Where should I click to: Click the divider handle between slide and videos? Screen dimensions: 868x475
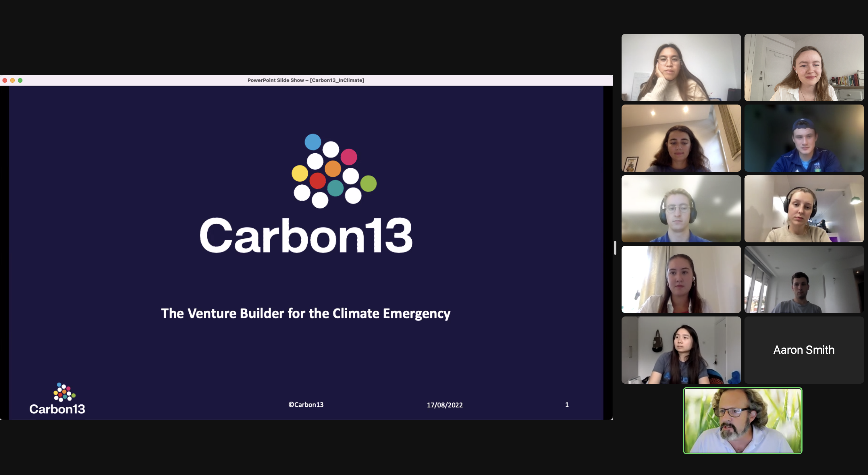click(x=615, y=248)
